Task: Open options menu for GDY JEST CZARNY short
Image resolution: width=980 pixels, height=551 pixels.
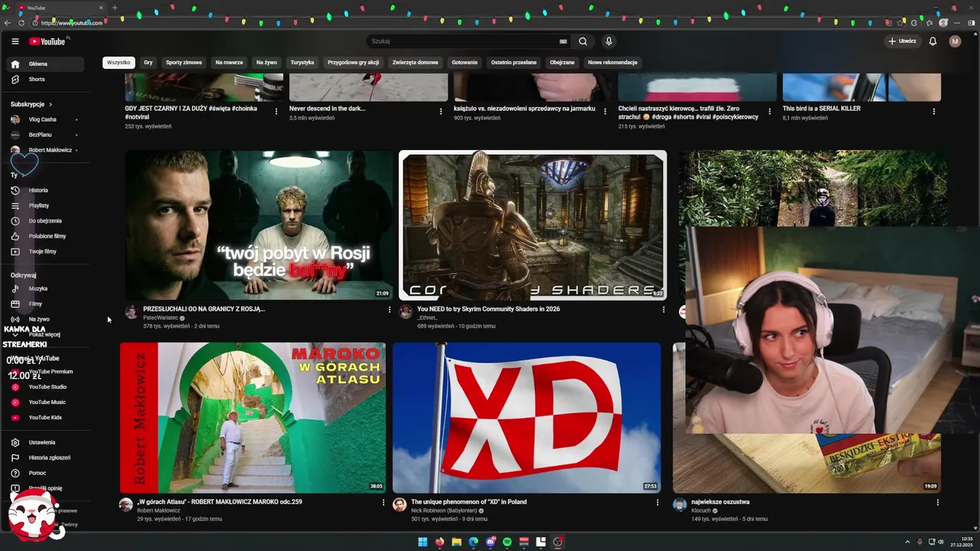Action: tap(276, 112)
